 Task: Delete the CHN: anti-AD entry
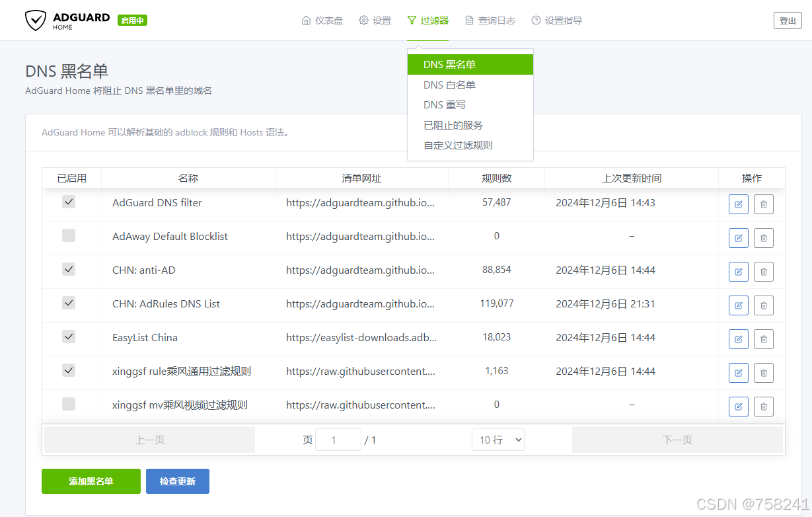(x=764, y=272)
